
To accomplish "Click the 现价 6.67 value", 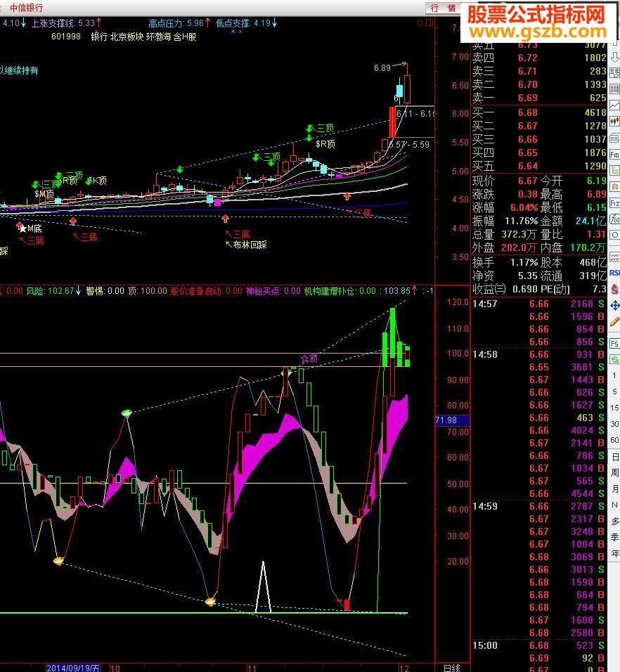I will tap(527, 181).
